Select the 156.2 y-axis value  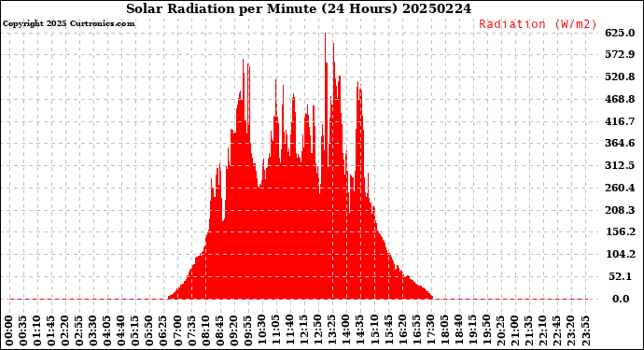tap(620, 232)
